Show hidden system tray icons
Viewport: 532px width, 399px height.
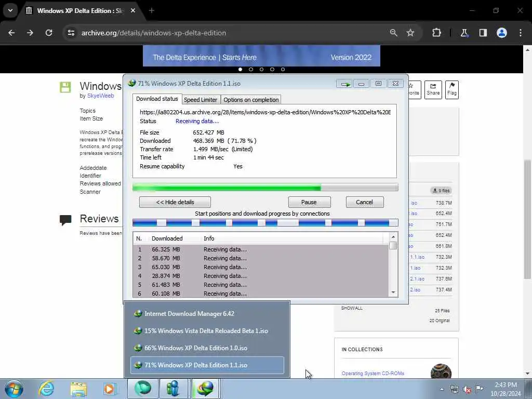click(442, 390)
